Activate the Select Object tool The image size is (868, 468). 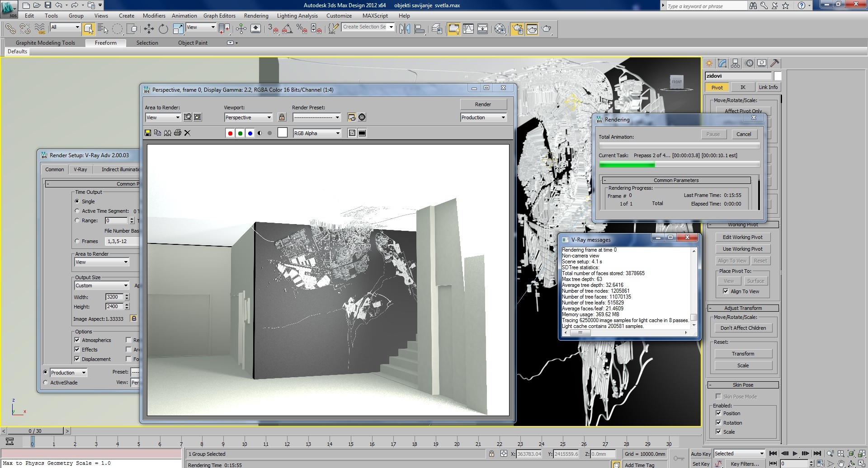[x=89, y=29]
